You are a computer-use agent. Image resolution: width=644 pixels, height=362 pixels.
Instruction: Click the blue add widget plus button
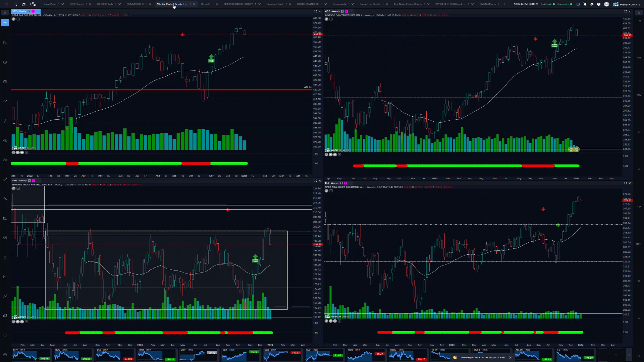pyautogui.click(x=5, y=23)
